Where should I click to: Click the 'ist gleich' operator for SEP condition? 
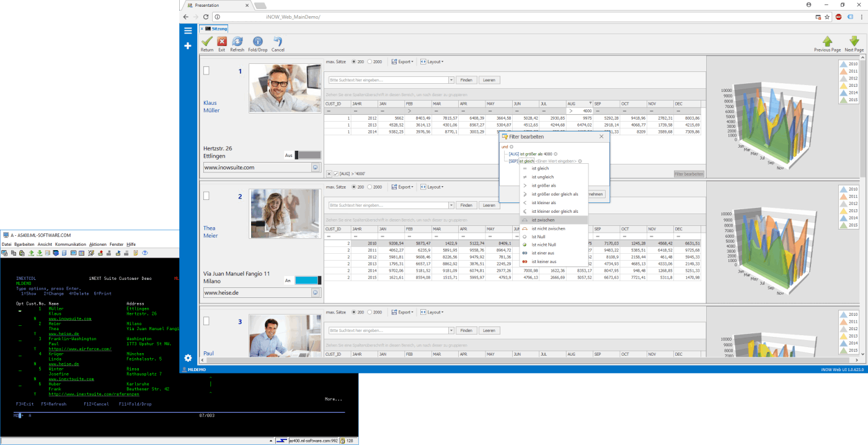(526, 161)
